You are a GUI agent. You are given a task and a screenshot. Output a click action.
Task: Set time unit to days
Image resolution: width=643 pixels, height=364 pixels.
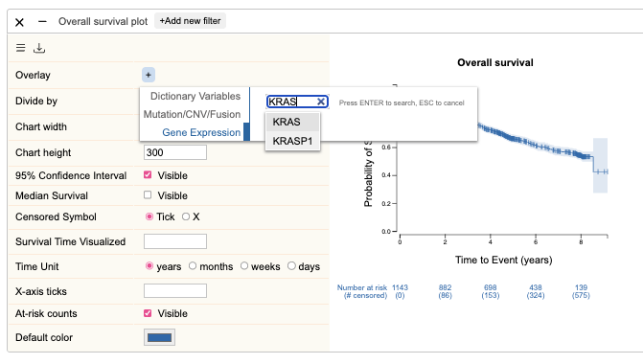pos(291,266)
